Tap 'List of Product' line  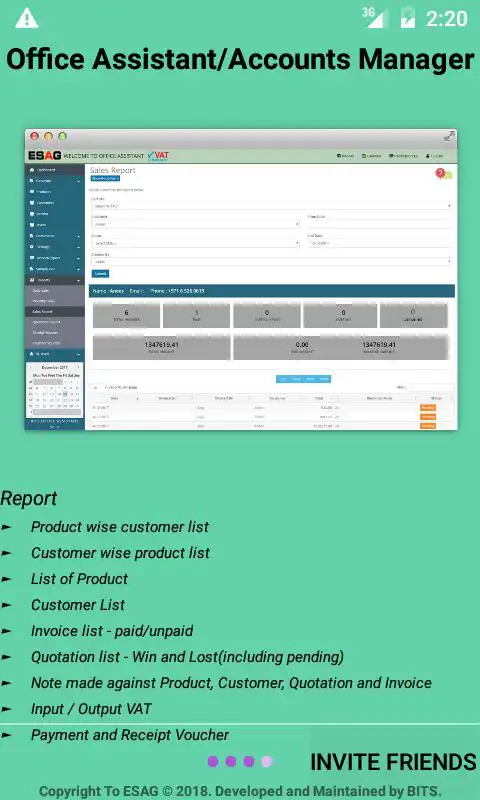[79, 579]
